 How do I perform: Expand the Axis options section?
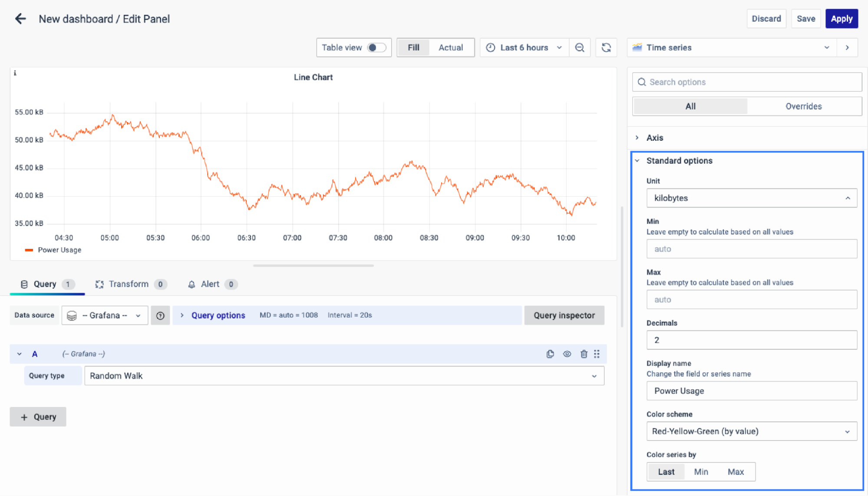click(x=655, y=138)
